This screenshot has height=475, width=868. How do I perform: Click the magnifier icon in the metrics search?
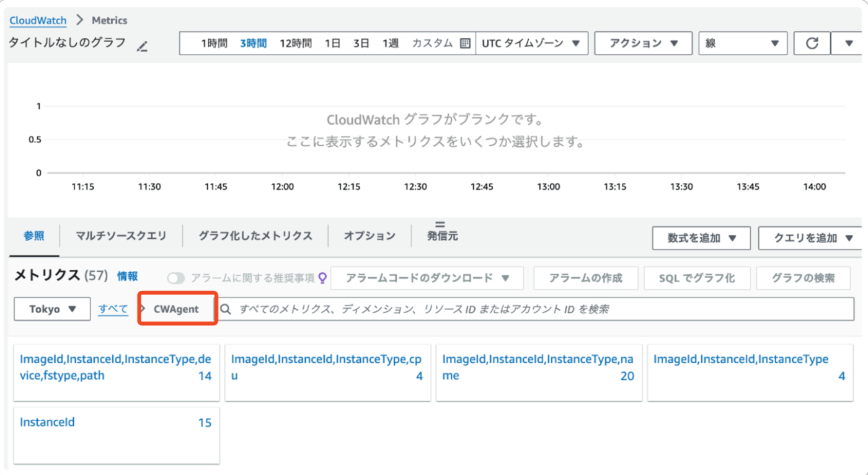pyautogui.click(x=226, y=309)
